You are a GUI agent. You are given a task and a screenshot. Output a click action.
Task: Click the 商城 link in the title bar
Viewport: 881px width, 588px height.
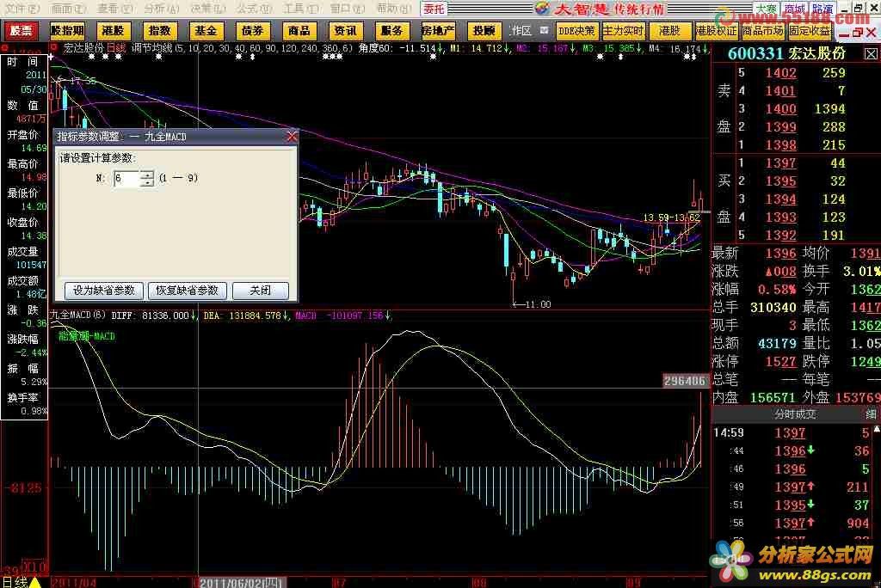click(794, 9)
